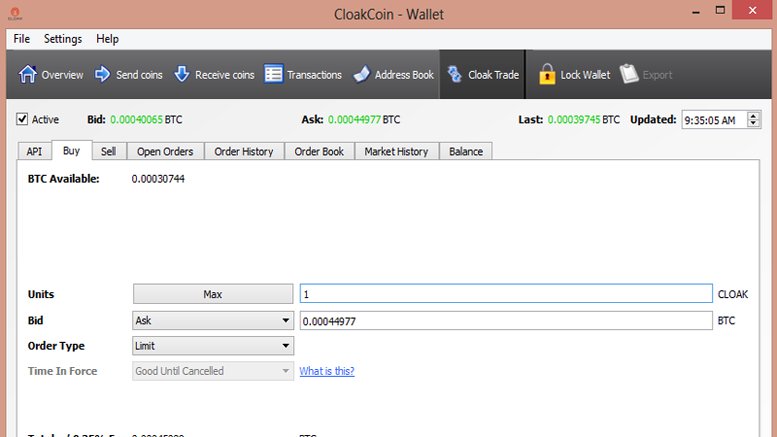
Task: Click the Lock Wallet padlock icon
Action: coord(547,74)
